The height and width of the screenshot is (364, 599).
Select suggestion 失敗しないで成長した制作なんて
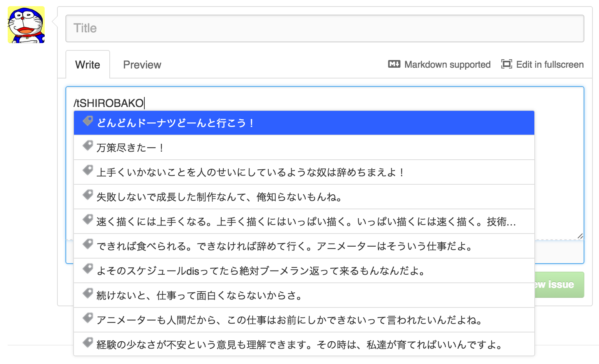point(304,197)
